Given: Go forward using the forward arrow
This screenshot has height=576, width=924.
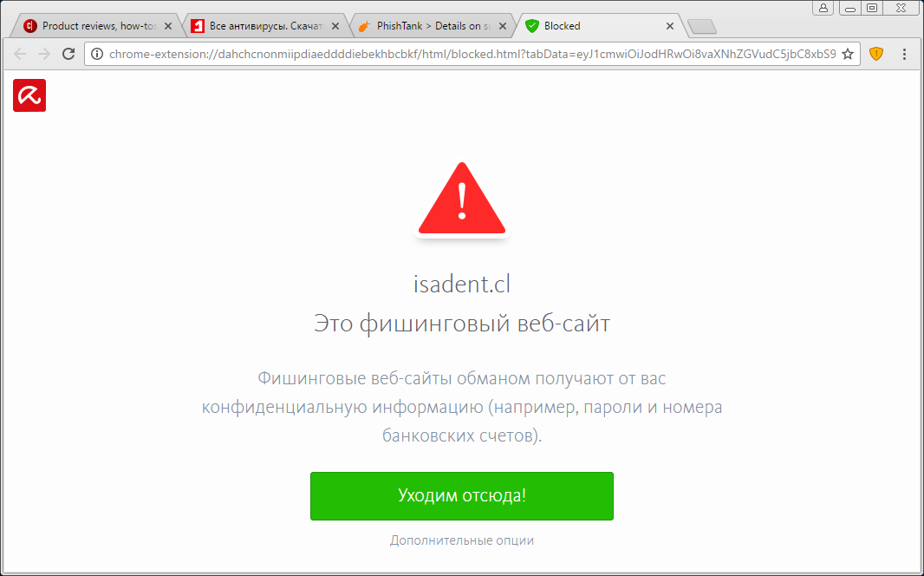Looking at the screenshot, I should [x=44, y=55].
